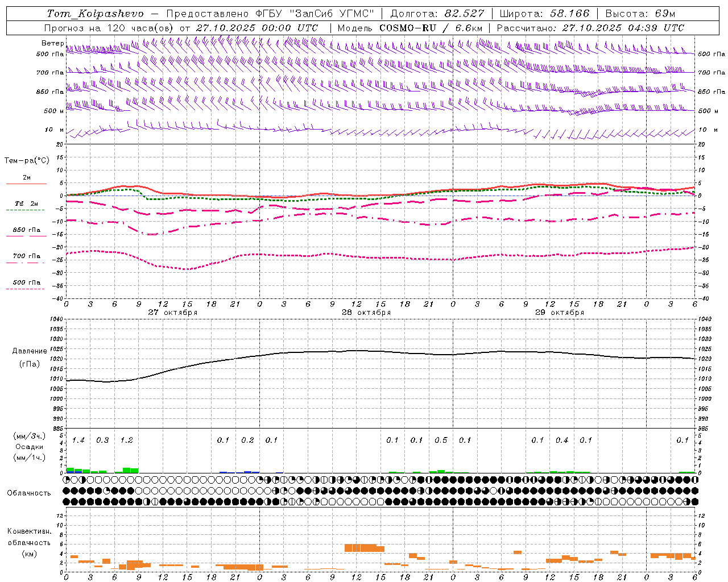This screenshot has height=582, width=728.
Task: Click the '(гПа)' unit label under Давление
Action: (x=29, y=364)
